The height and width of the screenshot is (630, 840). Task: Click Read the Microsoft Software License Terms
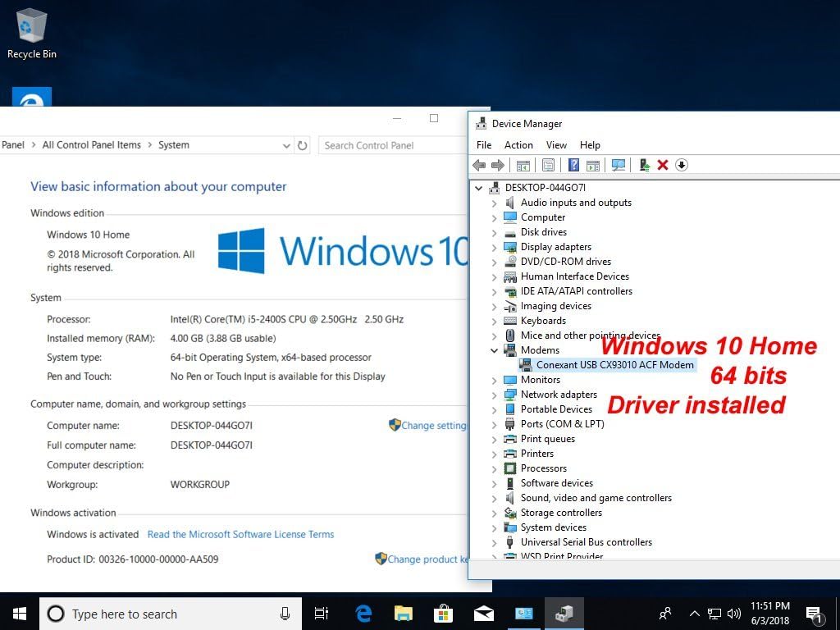[x=240, y=534]
